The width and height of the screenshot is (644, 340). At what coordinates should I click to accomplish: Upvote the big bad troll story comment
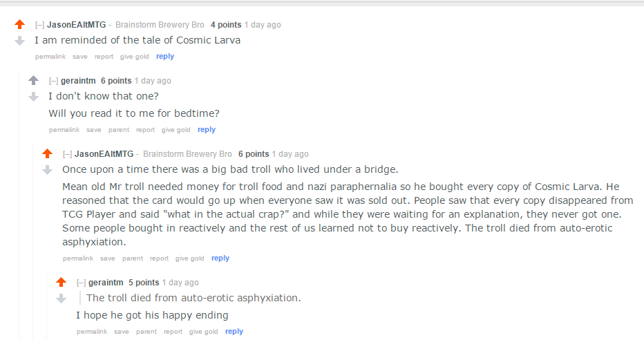tap(48, 153)
